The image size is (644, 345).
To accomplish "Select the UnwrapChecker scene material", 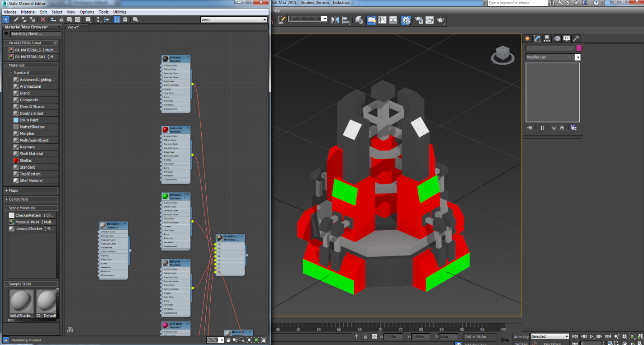I will pos(33,229).
